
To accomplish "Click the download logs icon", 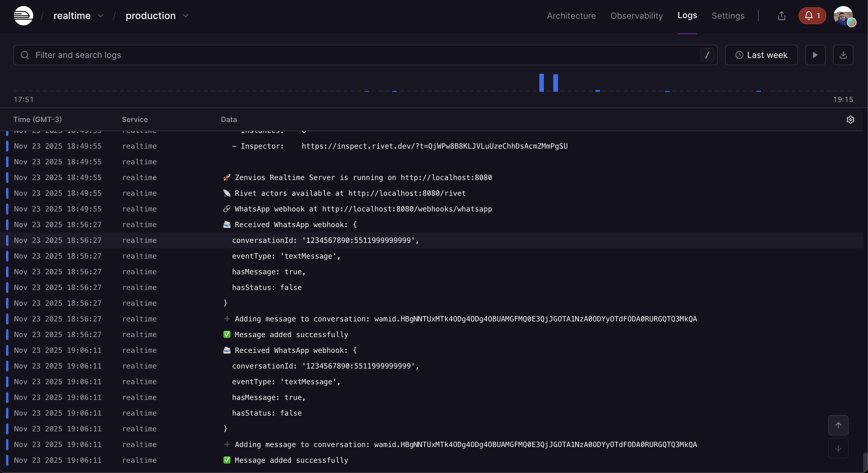I will pos(843,55).
